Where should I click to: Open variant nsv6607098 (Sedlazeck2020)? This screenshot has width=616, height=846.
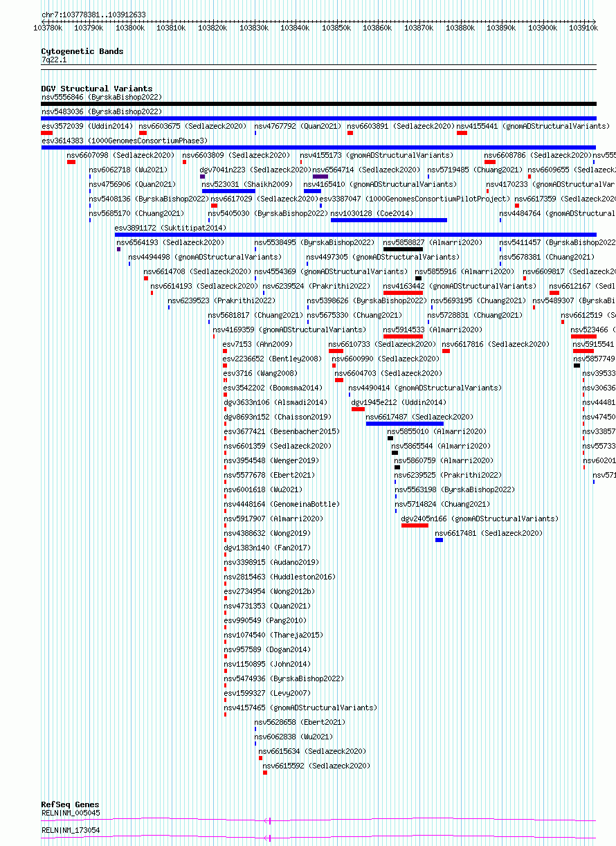click(x=120, y=155)
